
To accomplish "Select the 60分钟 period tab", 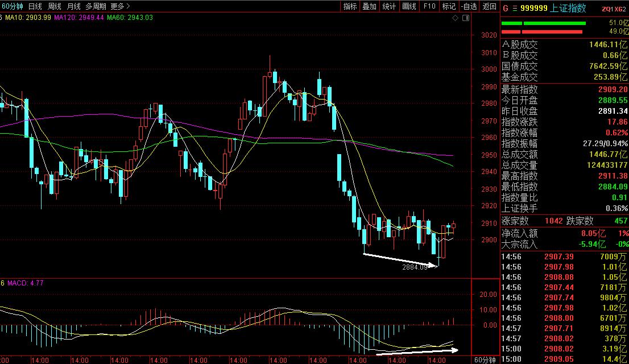I will pyautogui.click(x=13, y=6).
